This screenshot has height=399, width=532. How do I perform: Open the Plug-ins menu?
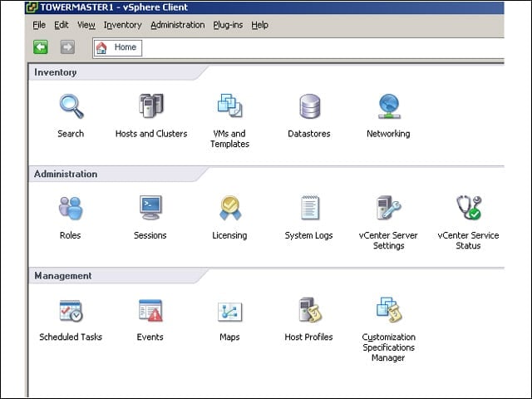228,25
